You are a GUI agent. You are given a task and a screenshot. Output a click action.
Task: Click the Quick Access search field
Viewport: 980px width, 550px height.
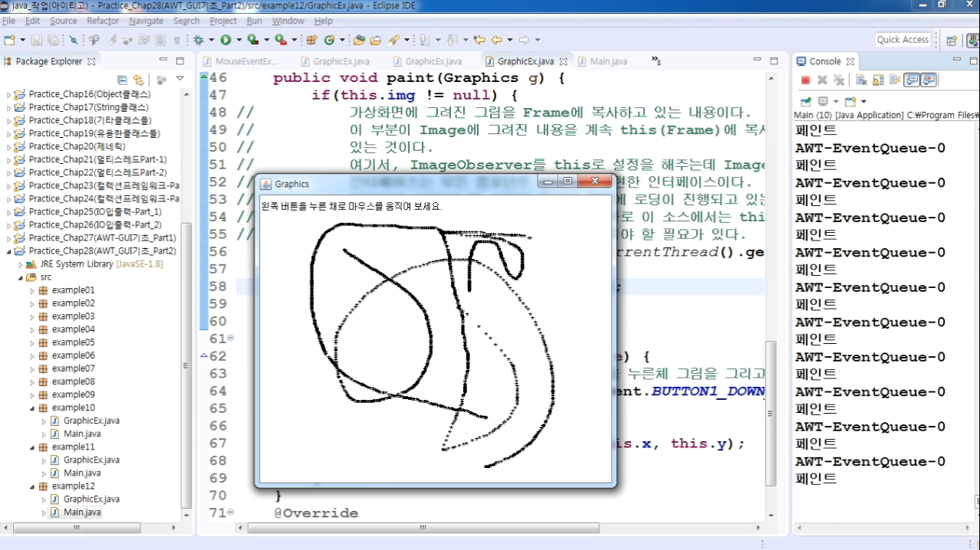click(x=903, y=40)
